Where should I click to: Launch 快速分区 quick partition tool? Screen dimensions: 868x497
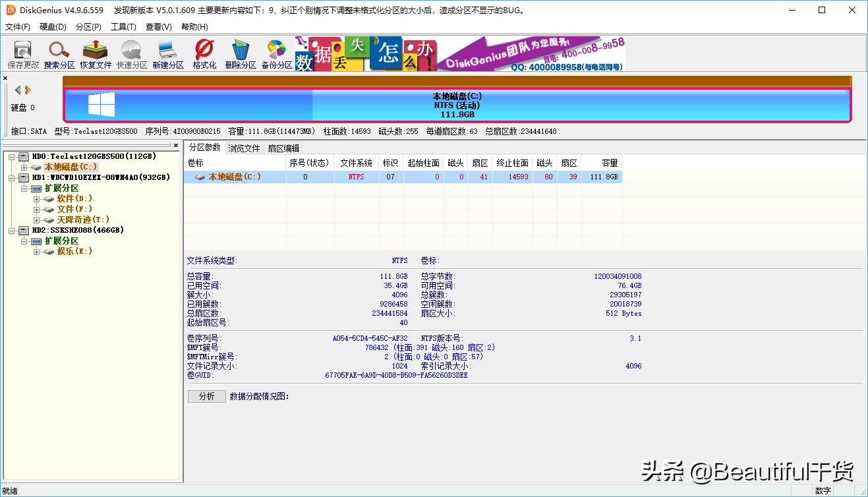(131, 53)
